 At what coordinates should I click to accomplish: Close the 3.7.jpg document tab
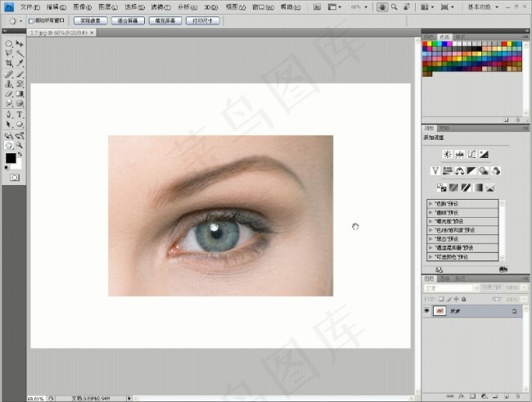[x=92, y=33]
